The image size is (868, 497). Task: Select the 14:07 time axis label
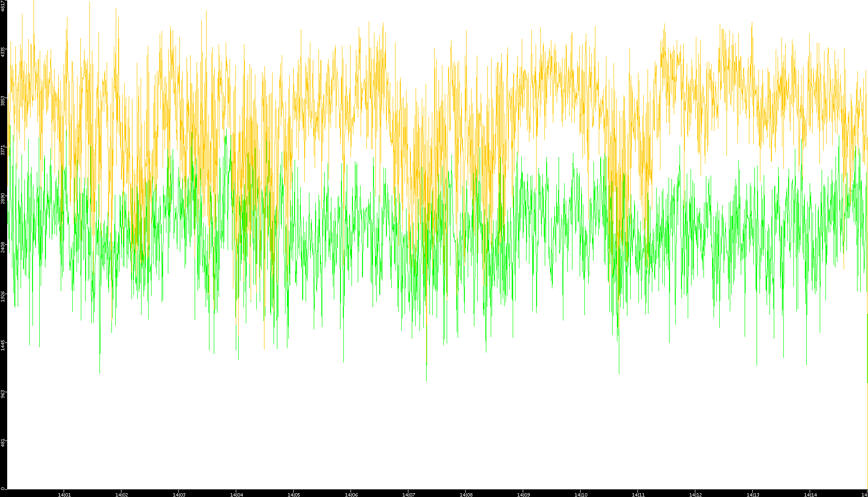click(x=408, y=495)
